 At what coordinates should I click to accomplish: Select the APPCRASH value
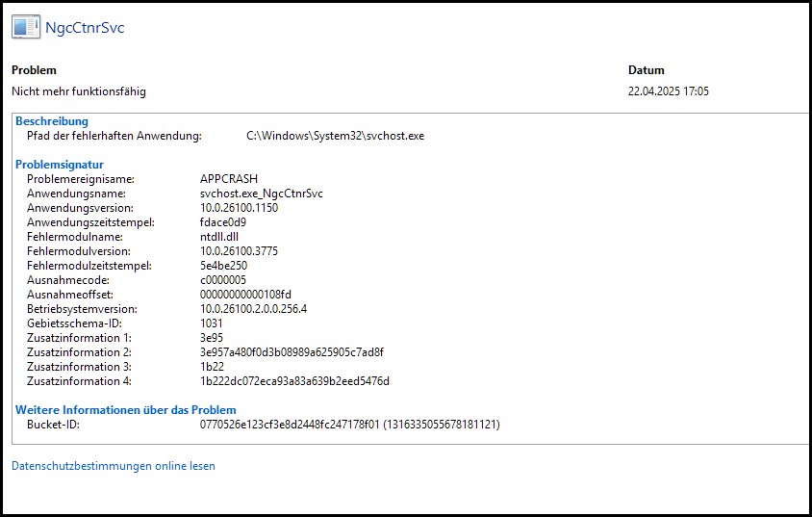click(x=229, y=179)
